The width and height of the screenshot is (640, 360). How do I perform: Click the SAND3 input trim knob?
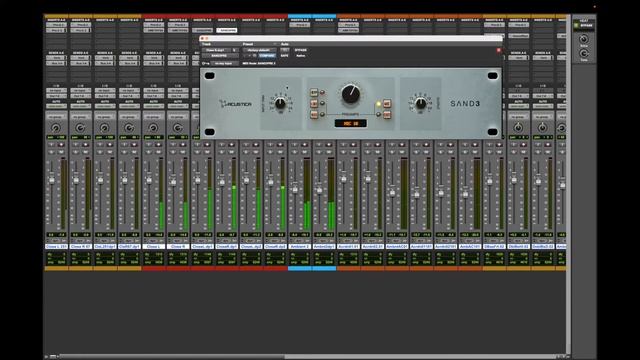[x=280, y=104]
